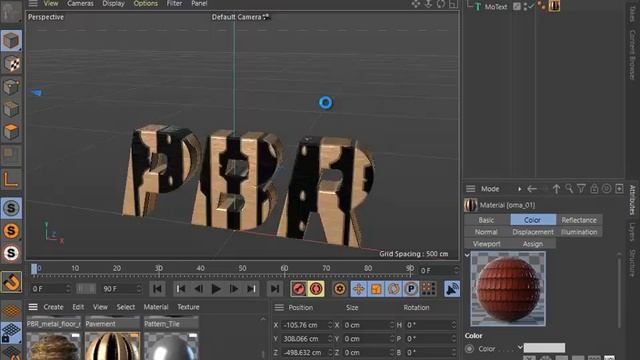Switch to the Assign tab

tap(533, 244)
